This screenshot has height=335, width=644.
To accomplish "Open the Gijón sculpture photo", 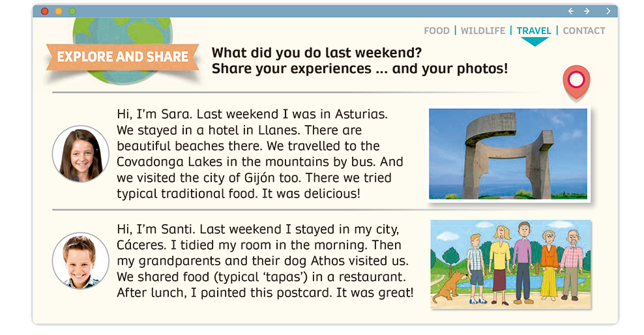I will [508, 154].
